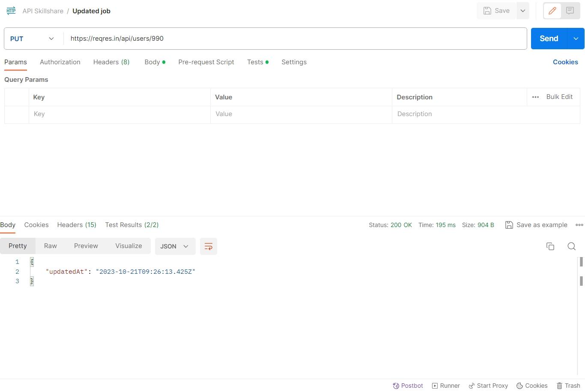Open Postbot from the status bar
Image resolution: width=585 pixels, height=392 pixels.
pos(408,386)
